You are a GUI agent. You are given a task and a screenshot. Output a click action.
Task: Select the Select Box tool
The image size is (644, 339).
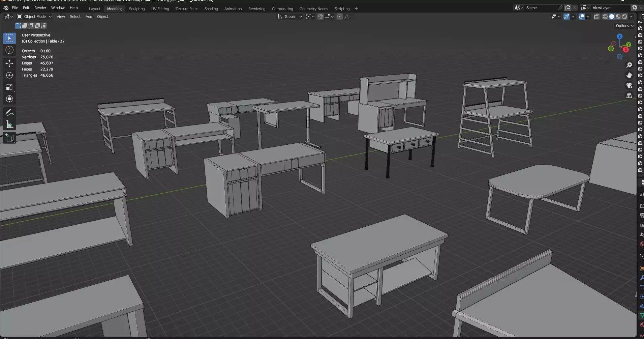pyautogui.click(x=9, y=38)
